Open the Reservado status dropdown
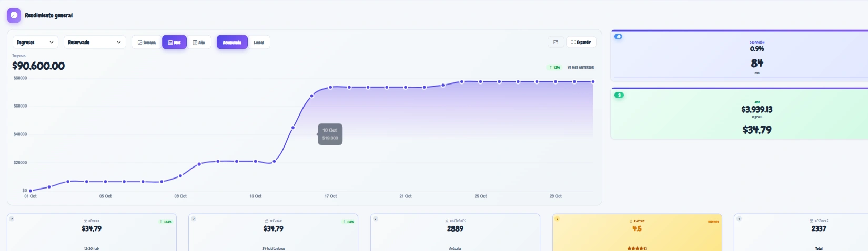The image size is (868, 251). click(95, 42)
